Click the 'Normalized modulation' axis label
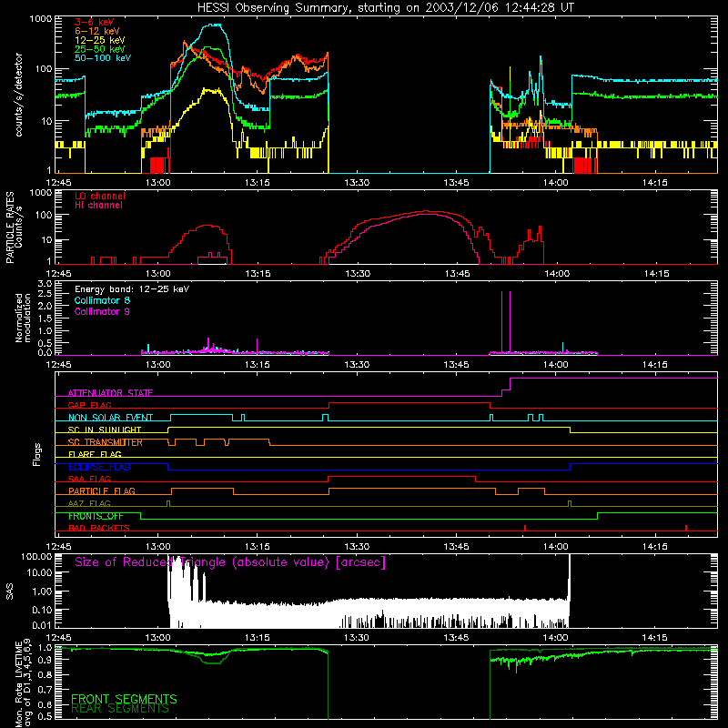 point(23,318)
